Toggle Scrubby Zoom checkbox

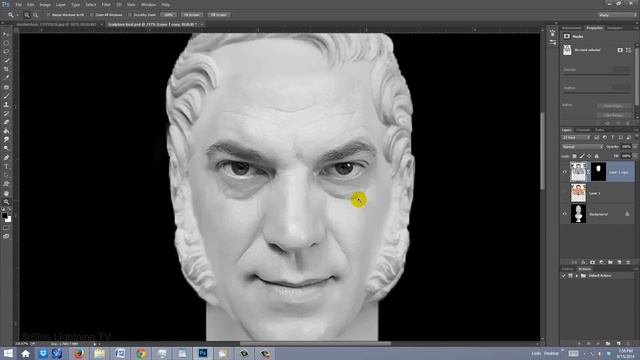[130, 15]
